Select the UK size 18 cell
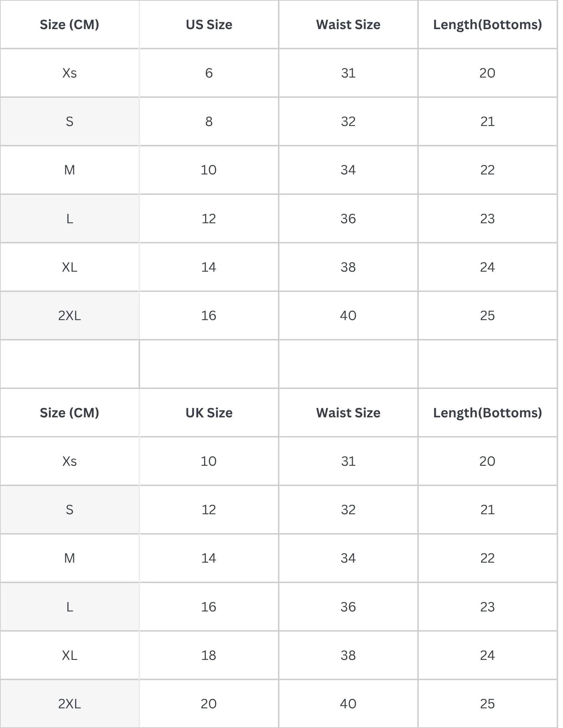 (209, 655)
